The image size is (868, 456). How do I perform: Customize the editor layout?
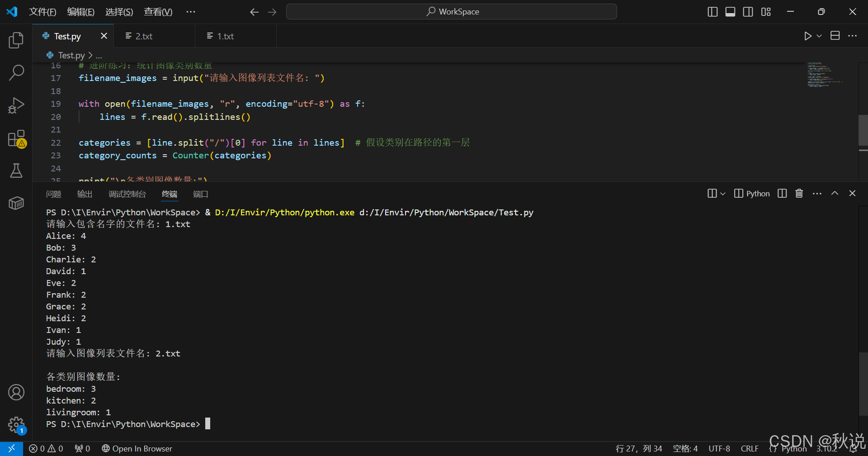(x=766, y=12)
